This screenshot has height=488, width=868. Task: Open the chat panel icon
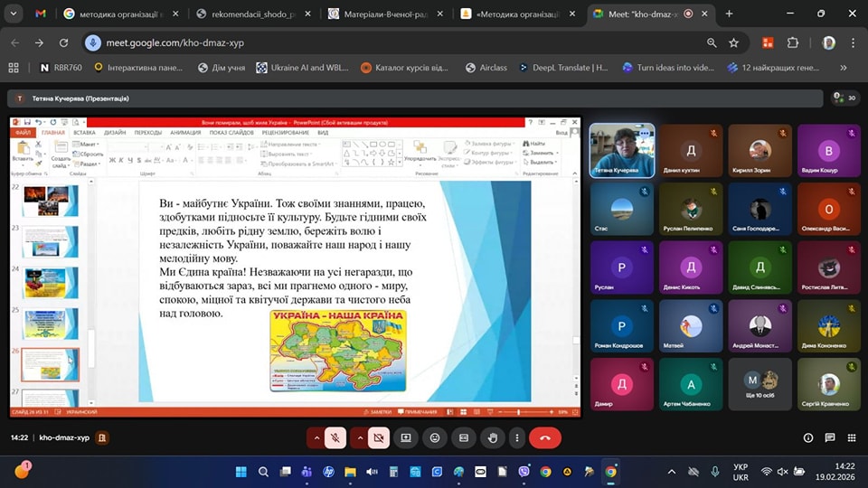(x=830, y=437)
